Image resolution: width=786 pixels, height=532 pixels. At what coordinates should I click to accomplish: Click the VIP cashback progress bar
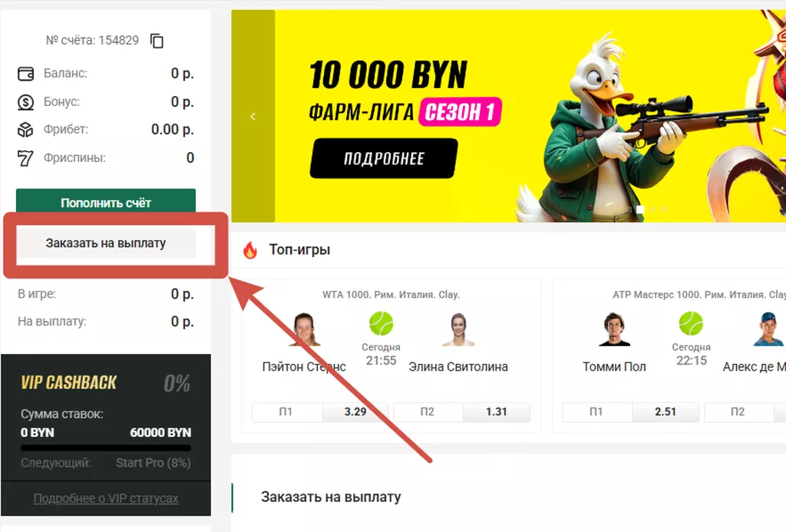[106, 448]
